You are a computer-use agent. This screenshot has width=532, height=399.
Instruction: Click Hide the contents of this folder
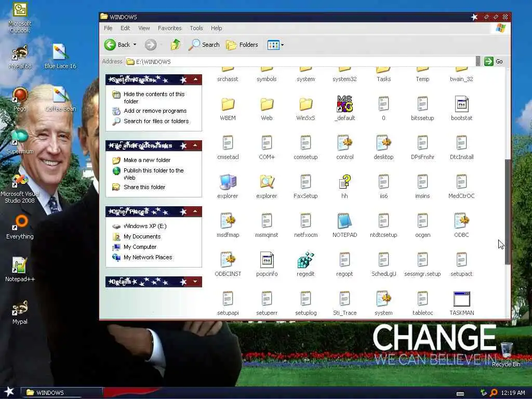point(154,98)
